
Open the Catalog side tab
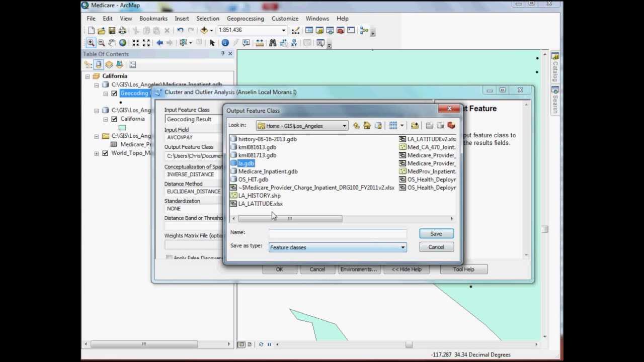click(555, 67)
